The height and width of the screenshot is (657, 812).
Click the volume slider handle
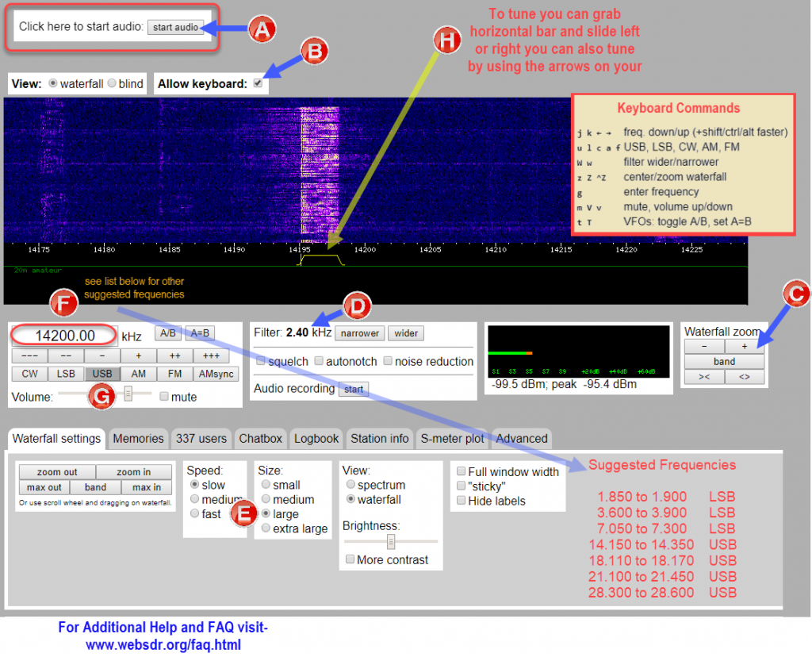pos(128,394)
